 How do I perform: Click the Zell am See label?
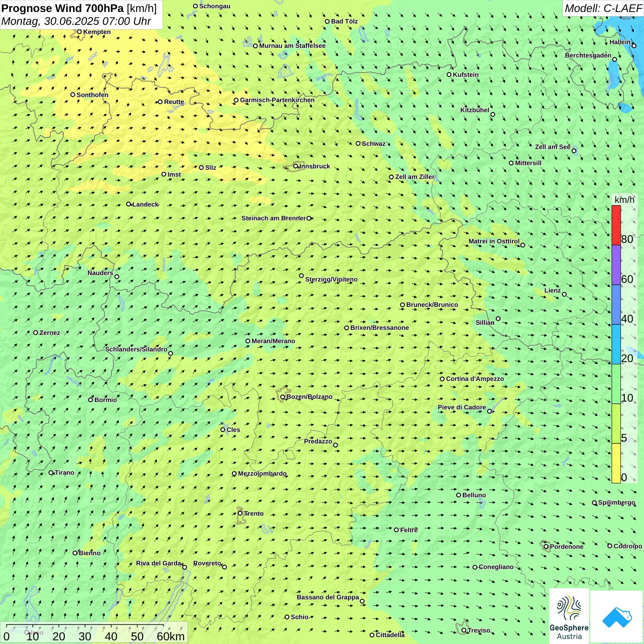552,147
